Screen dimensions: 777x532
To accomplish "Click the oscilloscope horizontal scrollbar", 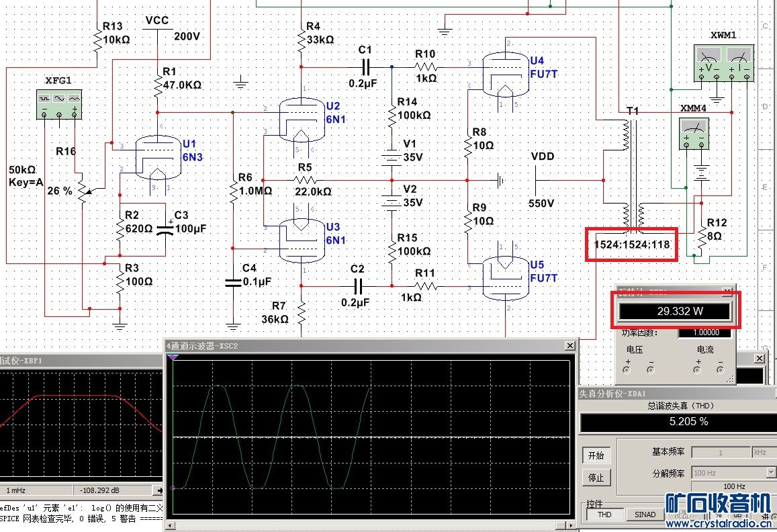I will pyautogui.click(x=369, y=525).
